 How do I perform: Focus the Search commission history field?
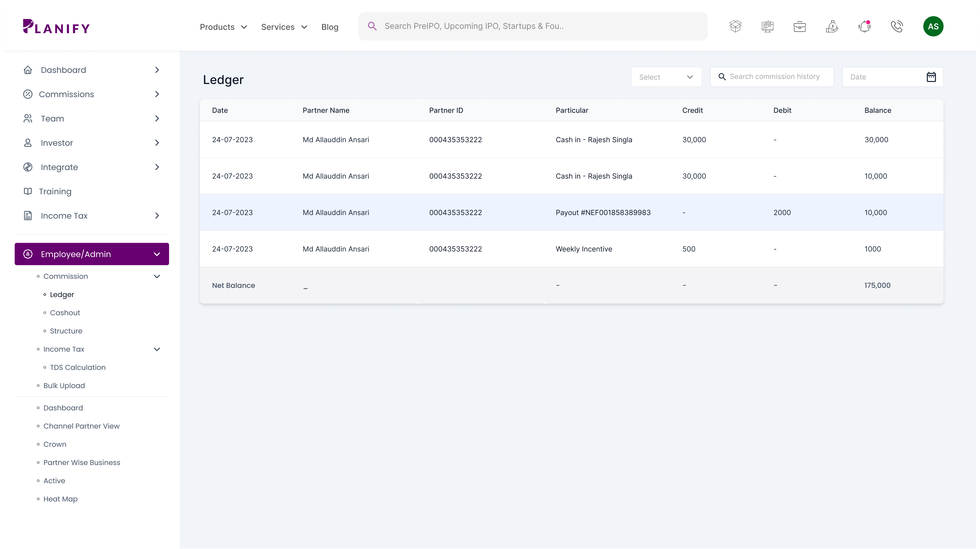pyautogui.click(x=772, y=77)
